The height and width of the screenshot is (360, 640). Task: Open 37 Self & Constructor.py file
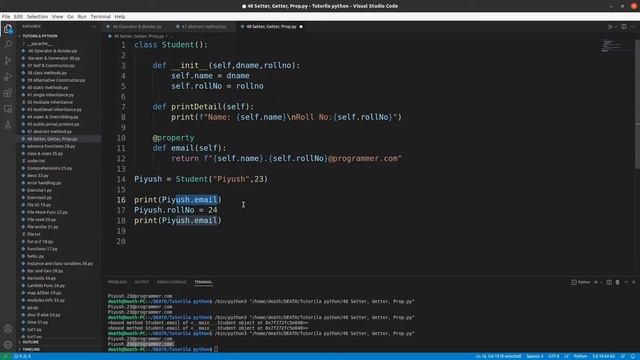pos(51,65)
